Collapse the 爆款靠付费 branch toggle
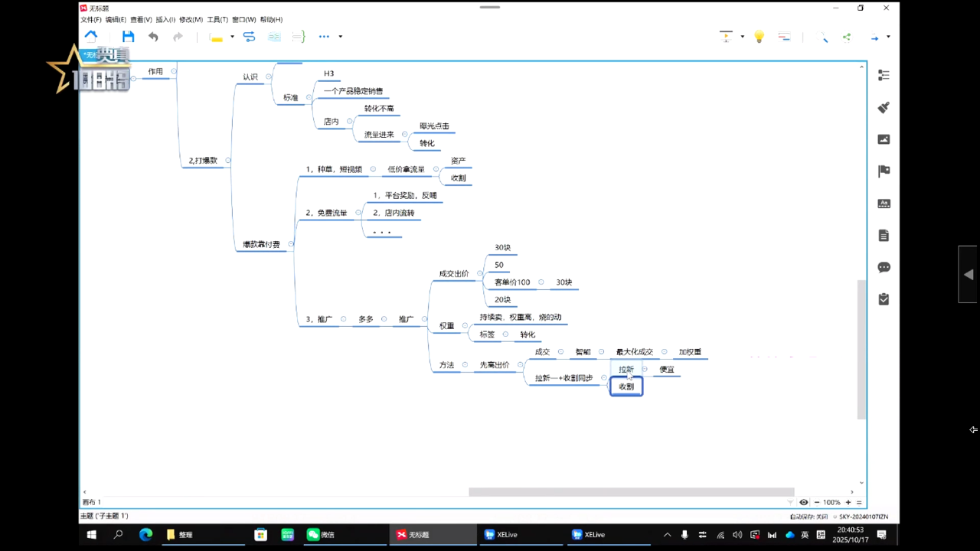The image size is (980, 551). coord(291,244)
